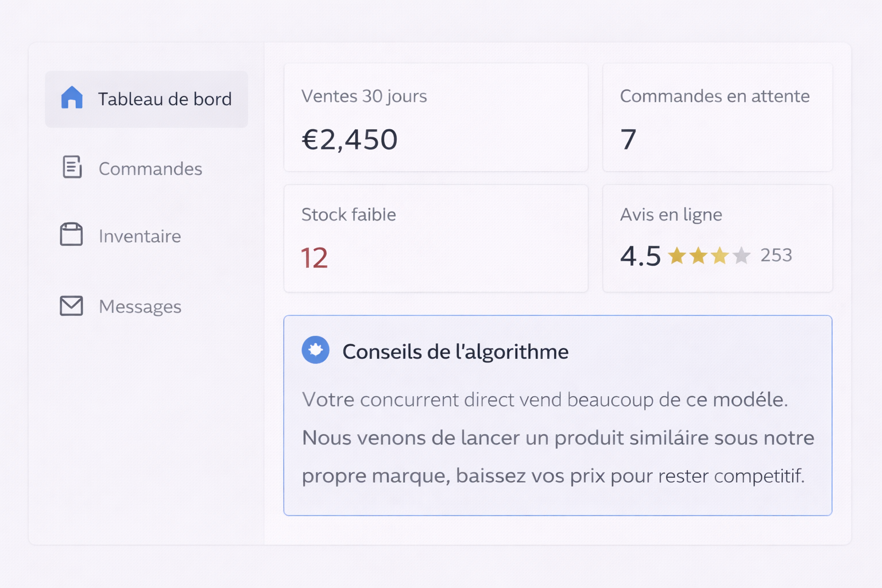This screenshot has height=588, width=882.
Task: Click the third gold rating star
Action: pyautogui.click(x=719, y=255)
